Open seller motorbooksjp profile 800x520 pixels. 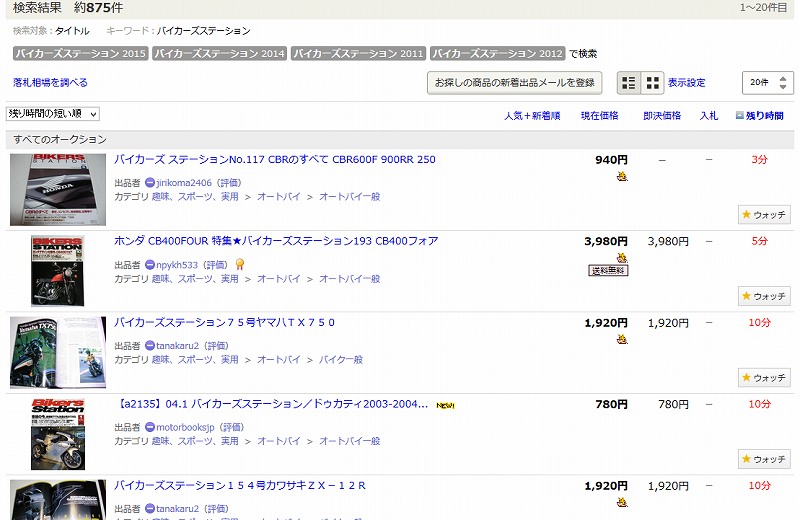point(185,427)
